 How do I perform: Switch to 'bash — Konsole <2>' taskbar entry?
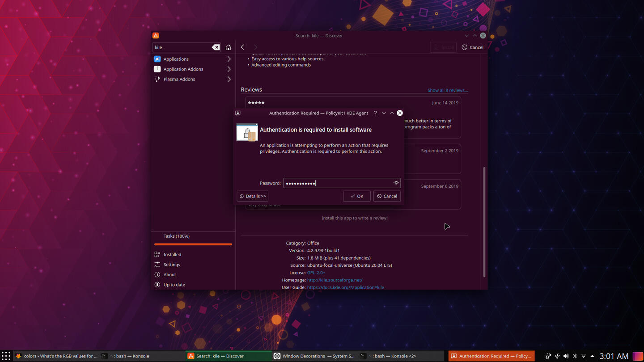point(401,356)
